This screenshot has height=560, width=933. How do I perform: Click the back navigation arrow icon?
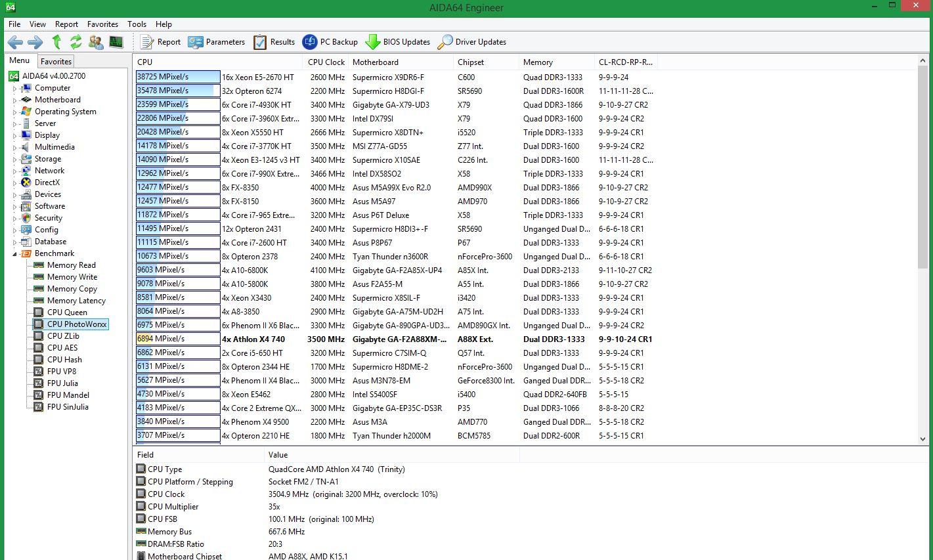click(15, 42)
